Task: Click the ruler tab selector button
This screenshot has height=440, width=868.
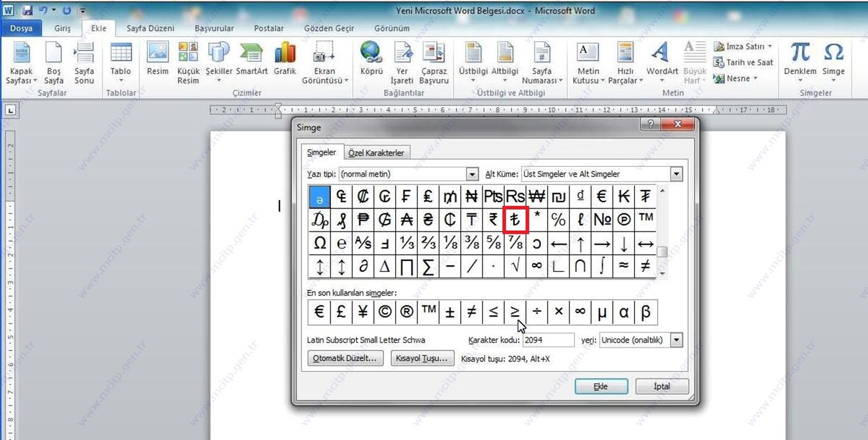Action: (11, 110)
